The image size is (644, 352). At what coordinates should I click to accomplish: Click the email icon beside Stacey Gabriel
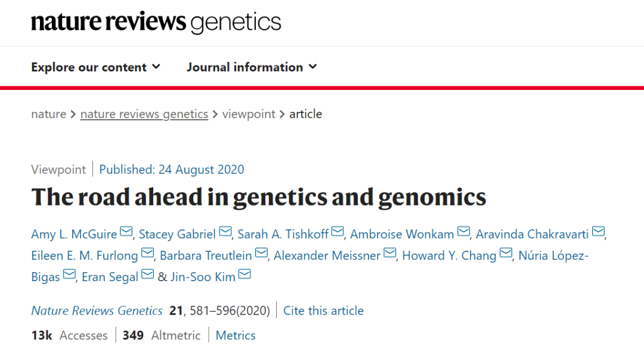[225, 232]
